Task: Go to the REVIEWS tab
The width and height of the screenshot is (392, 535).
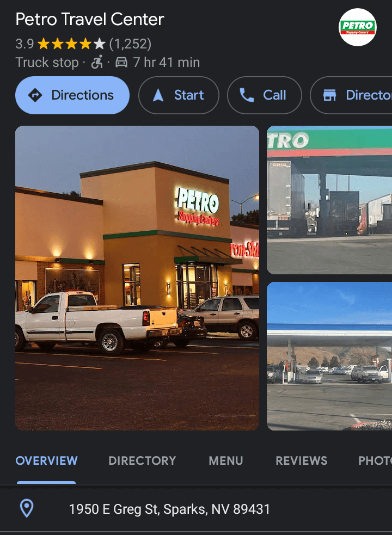Action: (301, 461)
